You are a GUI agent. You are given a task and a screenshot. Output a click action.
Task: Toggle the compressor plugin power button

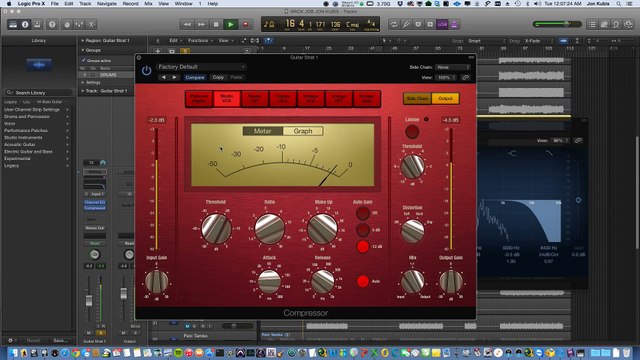pyautogui.click(x=146, y=71)
